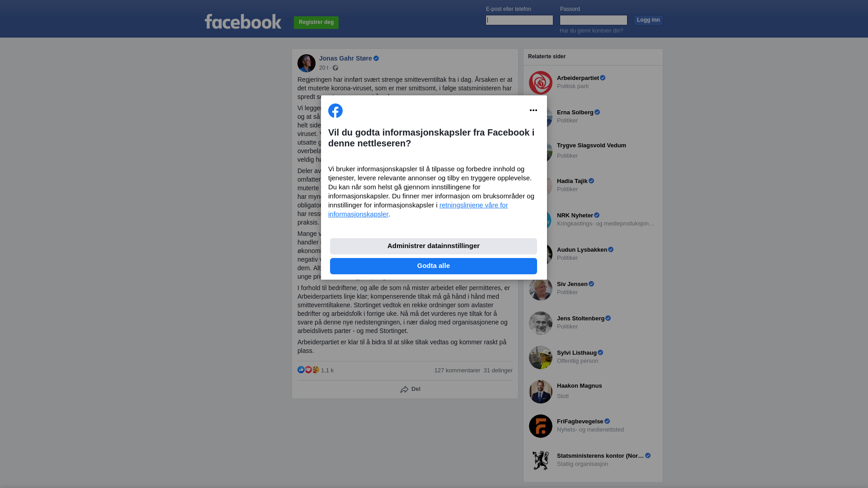Click the like reaction icon under post
The height and width of the screenshot is (488, 868).
coord(301,370)
